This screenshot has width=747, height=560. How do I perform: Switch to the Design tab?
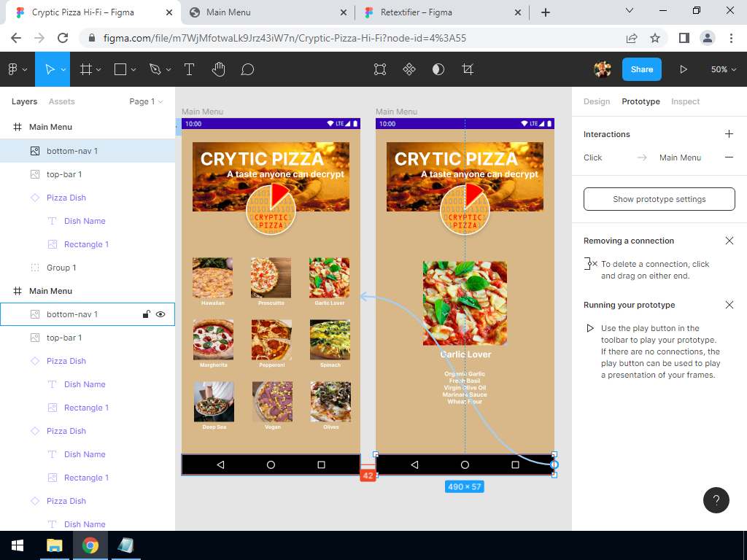point(597,101)
